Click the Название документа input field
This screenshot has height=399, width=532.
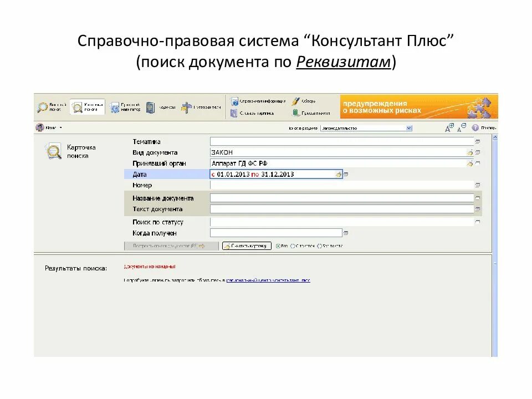(342, 198)
